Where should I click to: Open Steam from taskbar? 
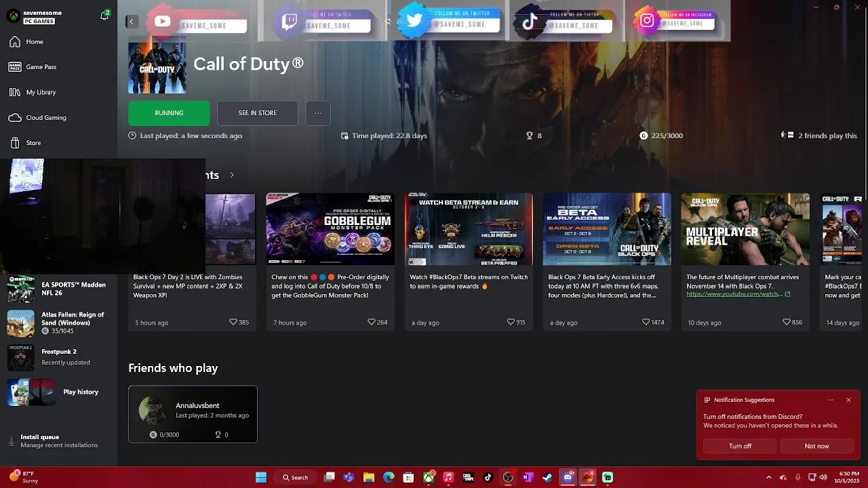click(547, 477)
